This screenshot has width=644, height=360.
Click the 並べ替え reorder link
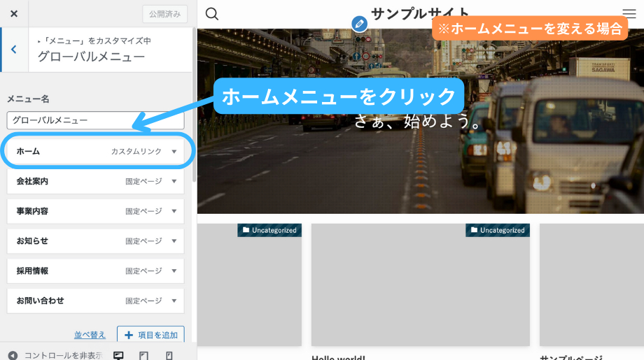90,335
